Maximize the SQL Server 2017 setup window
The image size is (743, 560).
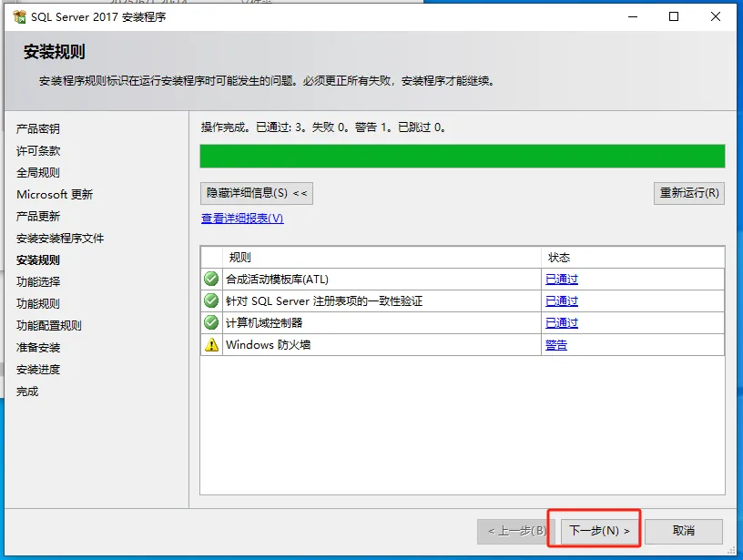[674, 17]
